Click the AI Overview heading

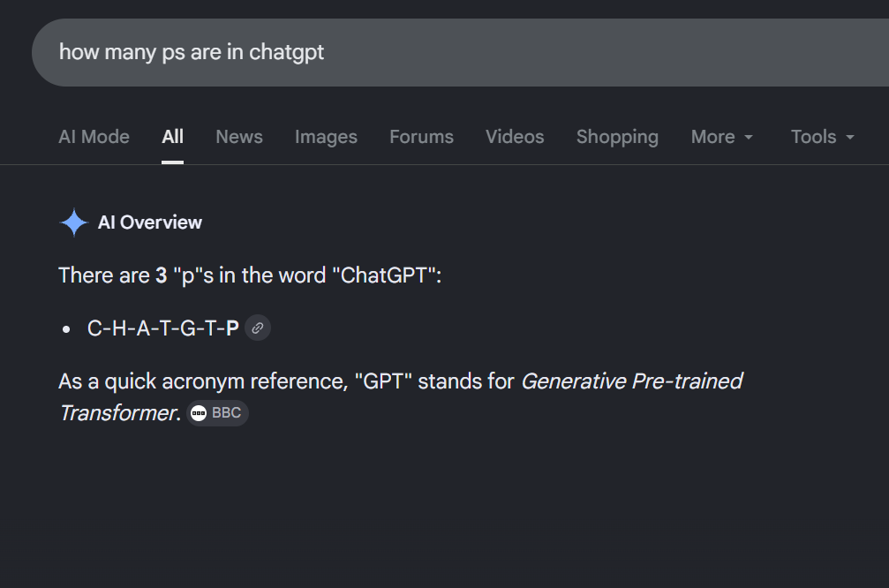(150, 222)
